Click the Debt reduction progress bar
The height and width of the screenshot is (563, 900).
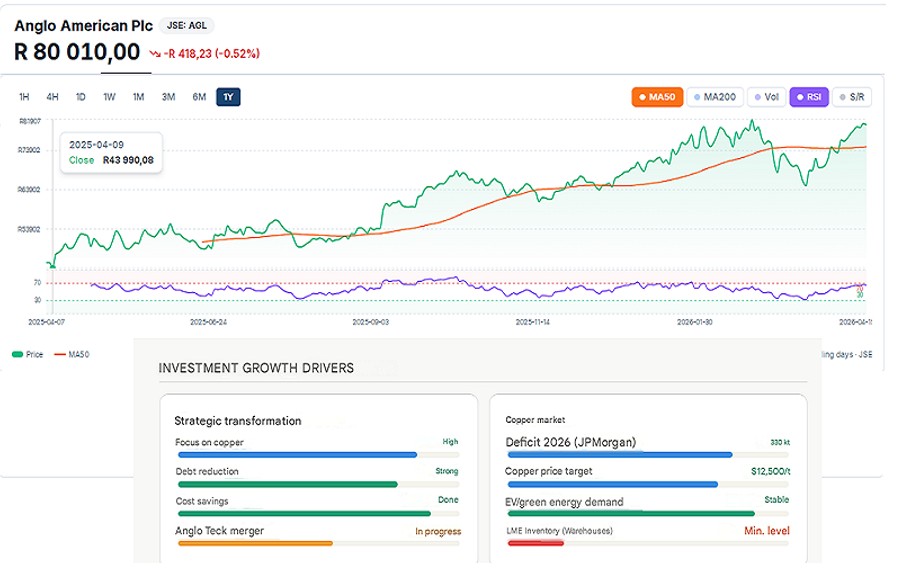tap(319, 484)
